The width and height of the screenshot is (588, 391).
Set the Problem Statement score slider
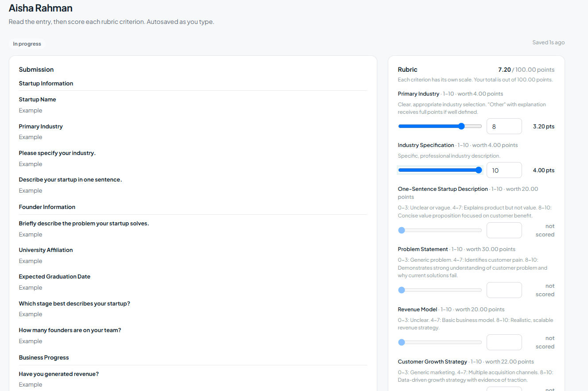click(440, 290)
